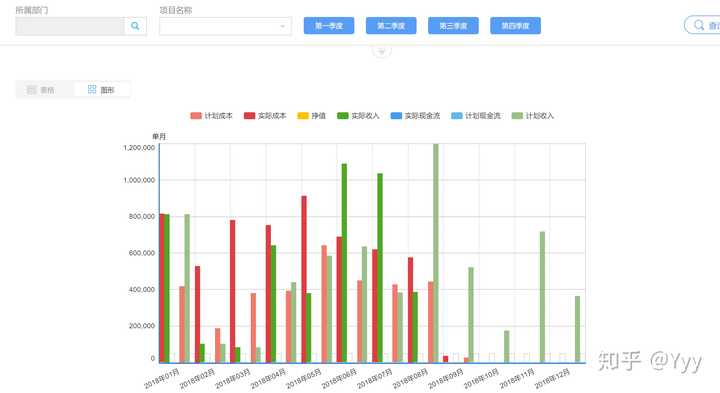Toggle the 计划收入 legend series
The image size is (720, 393).
533,116
